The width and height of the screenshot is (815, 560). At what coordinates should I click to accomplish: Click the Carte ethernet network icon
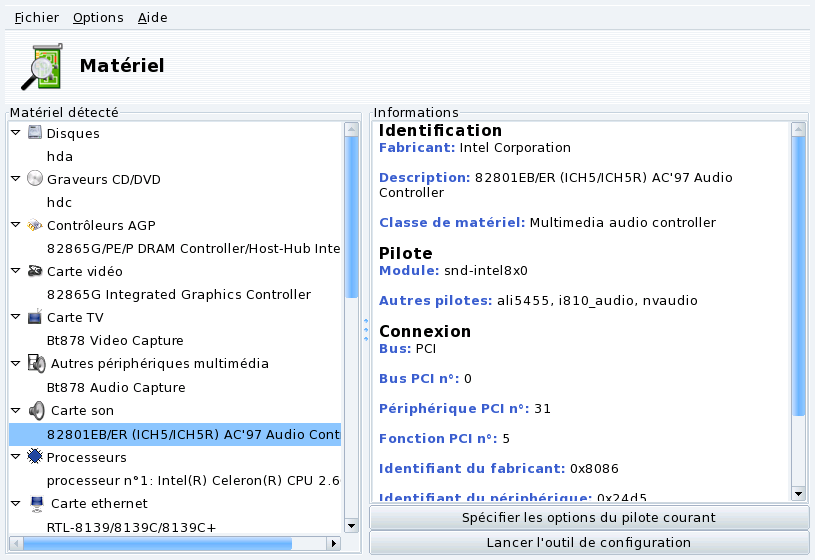(x=35, y=503)
